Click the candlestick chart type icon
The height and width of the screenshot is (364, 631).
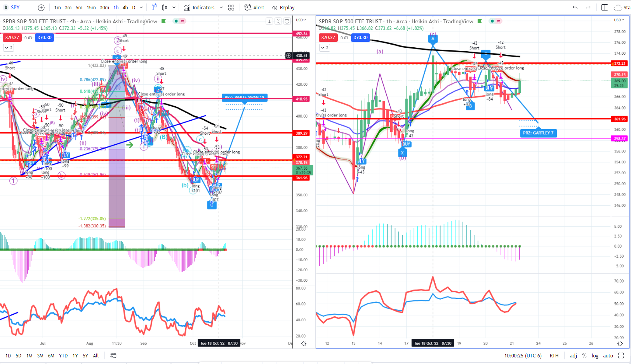pos(165,7)
